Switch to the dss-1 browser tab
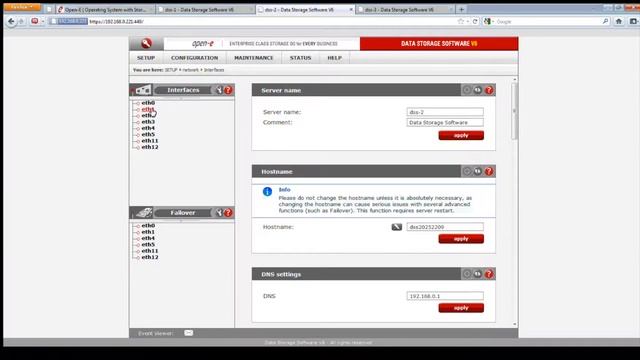The height and width of the screenshot is (360, 640). coord(205,9)
